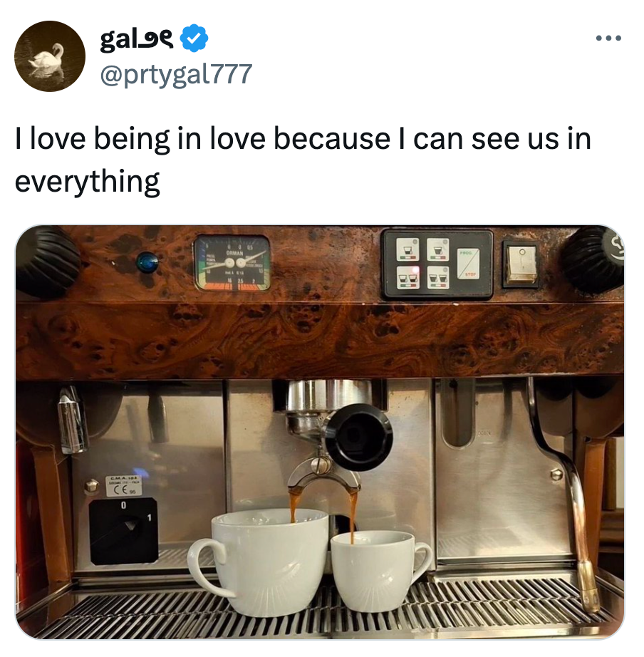Click the CE label plate
Viewport: 644px width, 657px height.
point(124,486)
